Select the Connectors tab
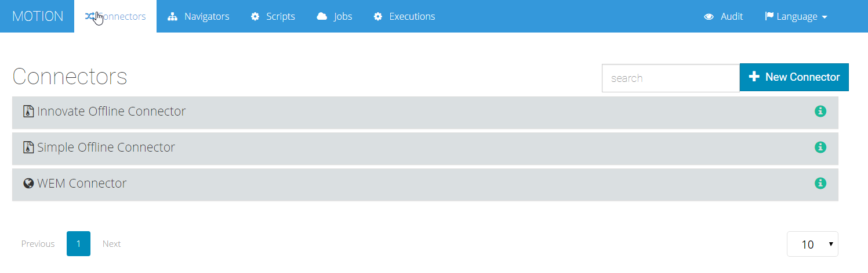 tap(115, 16)
